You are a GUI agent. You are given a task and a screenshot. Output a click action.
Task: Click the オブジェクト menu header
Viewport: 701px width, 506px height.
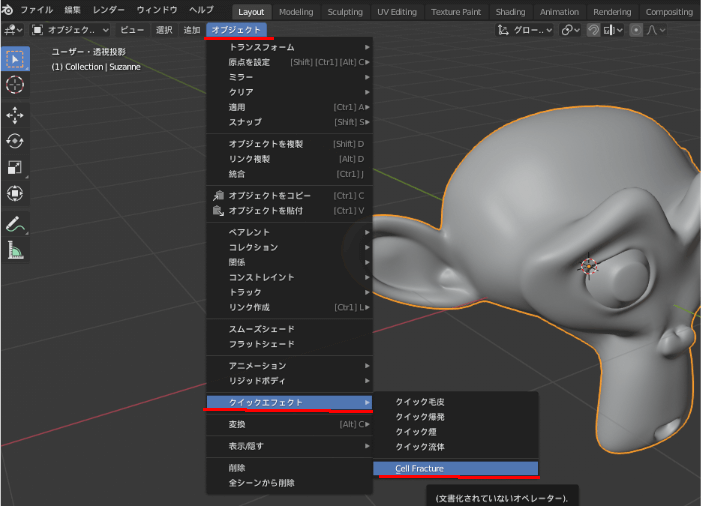coord(236,30)
